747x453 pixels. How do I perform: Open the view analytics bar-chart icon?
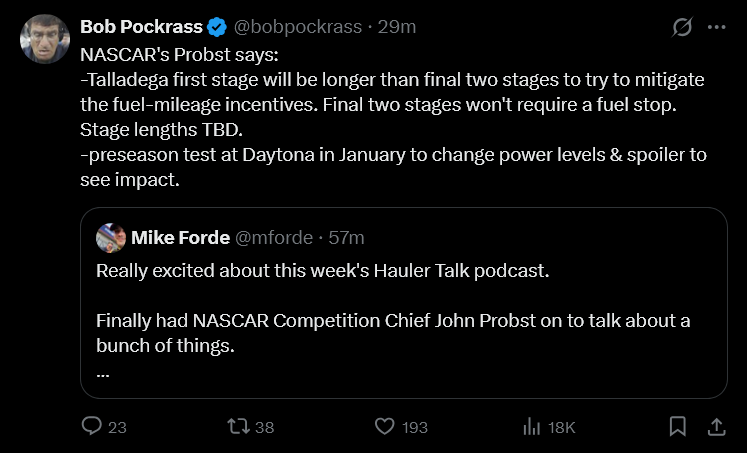[532, 426]
